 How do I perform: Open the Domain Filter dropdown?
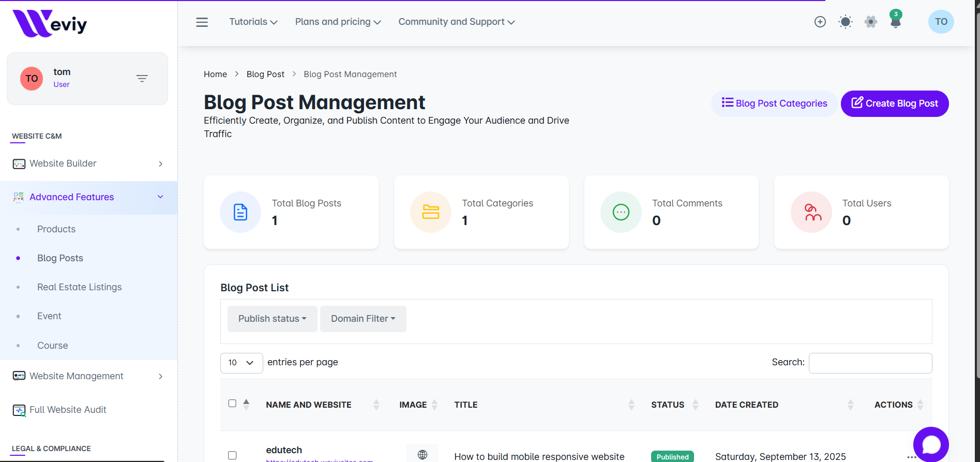[363, 319]
